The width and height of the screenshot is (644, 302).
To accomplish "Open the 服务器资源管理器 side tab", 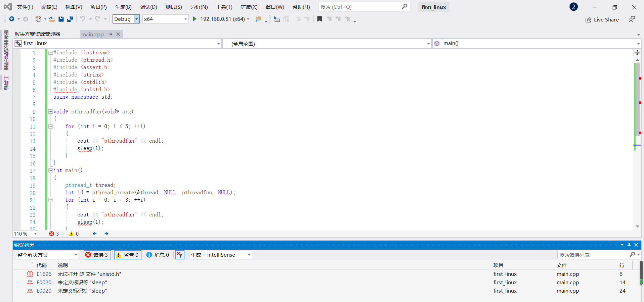I will pyautogui.click(x=6, y=50).
